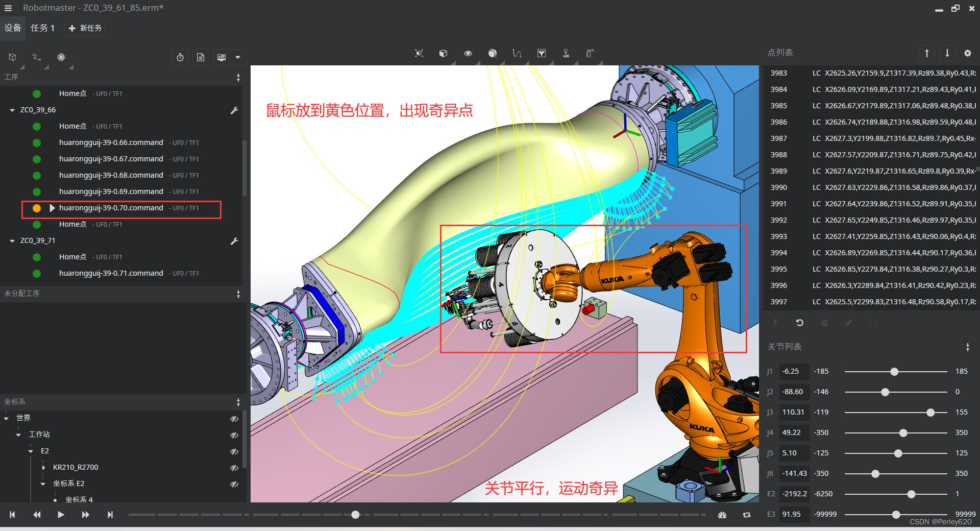Collapse the ZC0_39_66 group
Viewport: 980px width, 531px height.
pos(12,110)
